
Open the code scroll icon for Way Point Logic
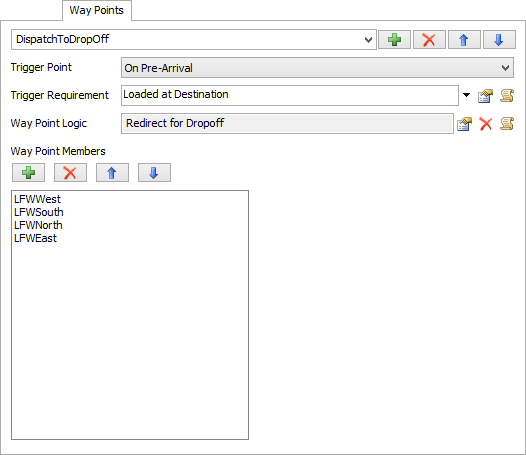[x=507, y=124]
